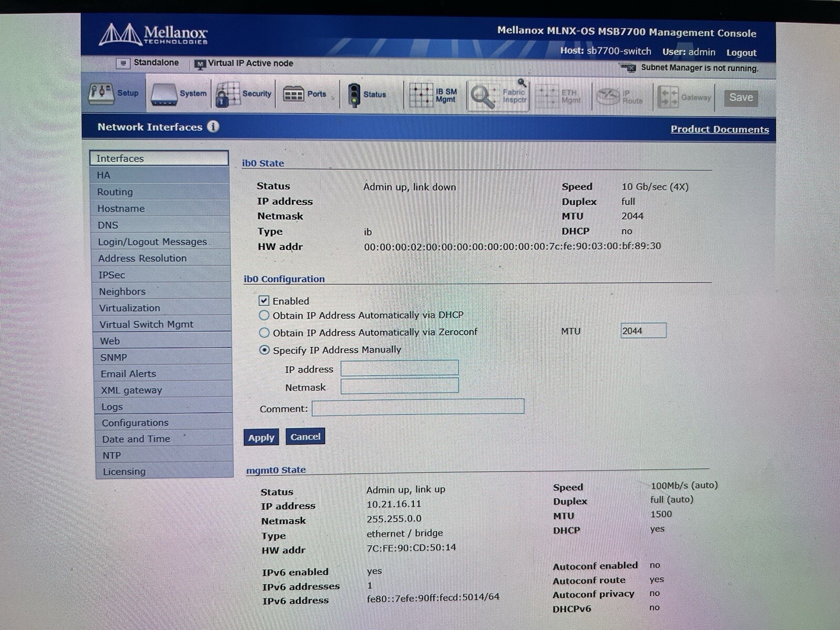Click the mgmt0 type 'ethernet / bridge'
Image resolution: width=840 pixels, height=630 pixels.
404,533
